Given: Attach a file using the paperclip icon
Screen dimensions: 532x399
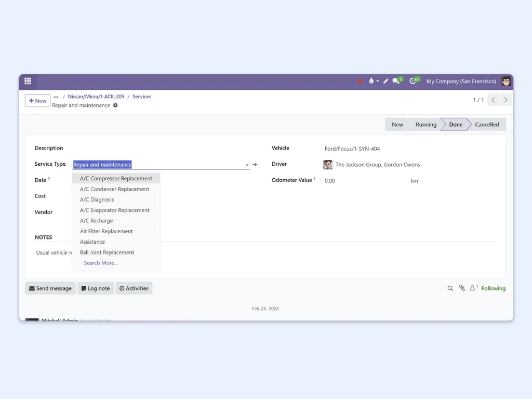Looking at the screenshot, I should [462, 288].
